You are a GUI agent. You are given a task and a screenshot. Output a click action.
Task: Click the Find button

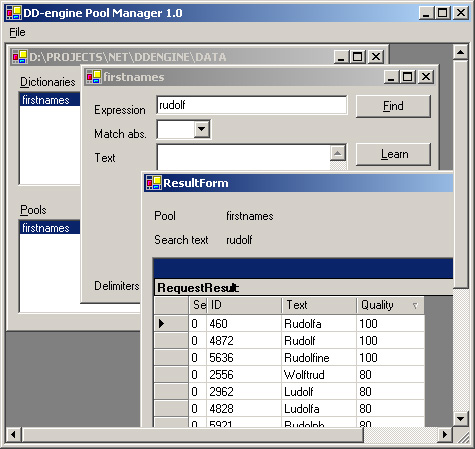[393, 106]
